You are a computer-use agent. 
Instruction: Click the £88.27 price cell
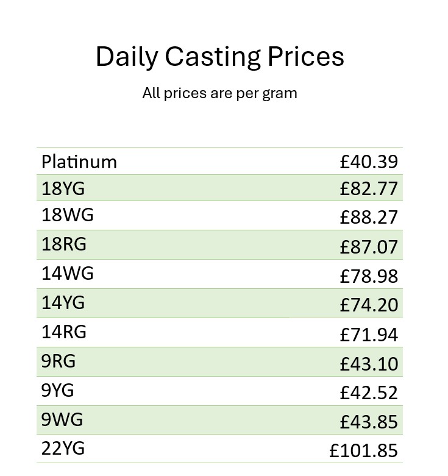pyautogui.click(x=369, y=218)
